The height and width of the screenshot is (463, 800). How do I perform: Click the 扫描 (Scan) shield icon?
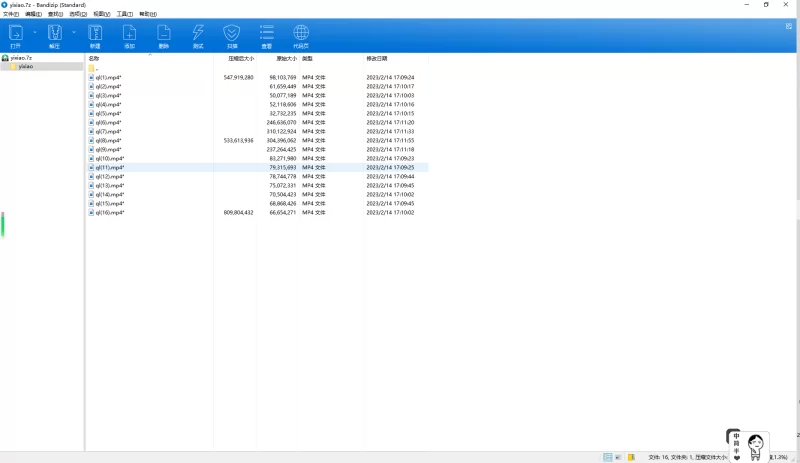click(232, 35)
